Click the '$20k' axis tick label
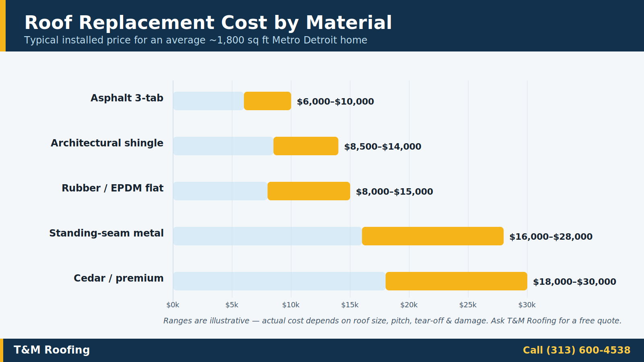This screenshot has width=644, height=362. (409, 305)
